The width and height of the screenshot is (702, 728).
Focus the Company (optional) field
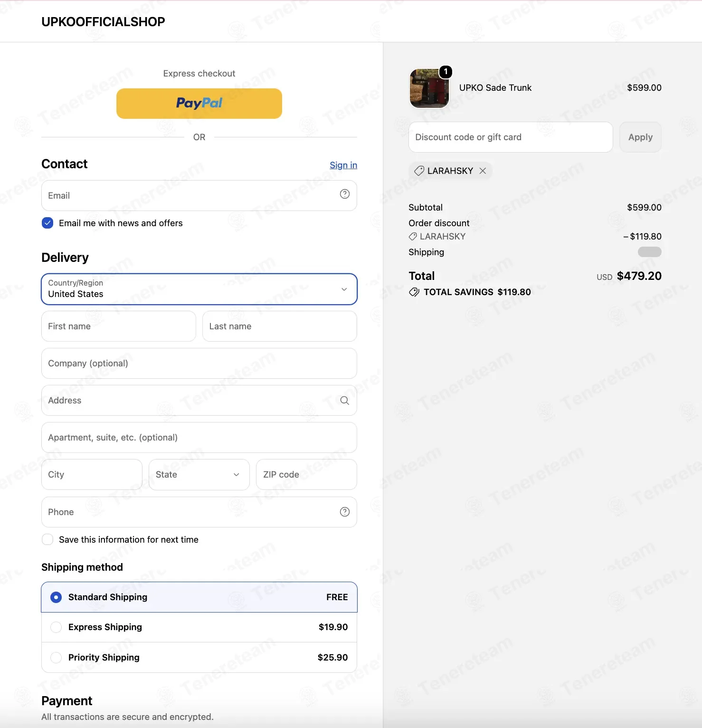pyautogui.click(x=199, y=364)
